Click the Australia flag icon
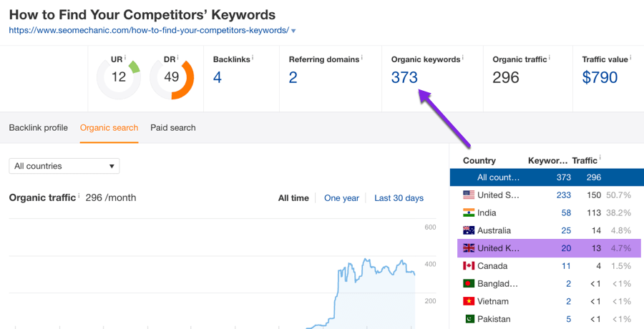This screenshot has height=329, width=644. 469,230
